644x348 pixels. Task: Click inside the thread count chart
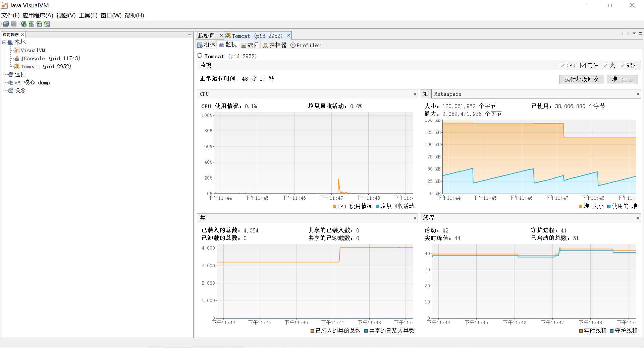click(534, 281)
